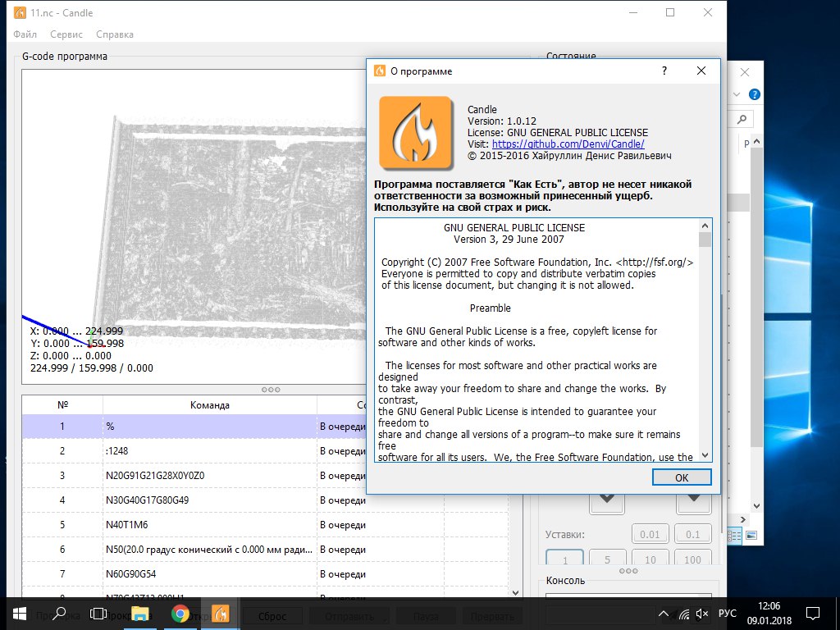Open File Explorer from taskbar
This screenshot has height=630, width=840.
(139, 614)
